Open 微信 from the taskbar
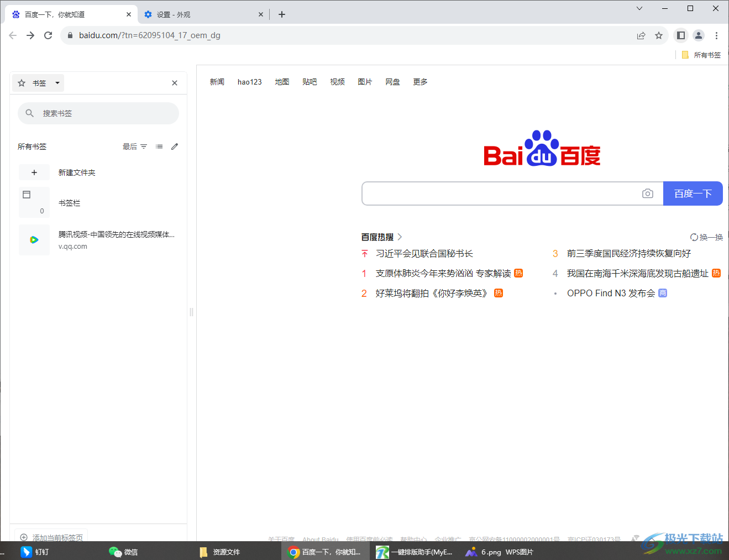The width and height of the screenshot is (729, 560). pos(124,552)
